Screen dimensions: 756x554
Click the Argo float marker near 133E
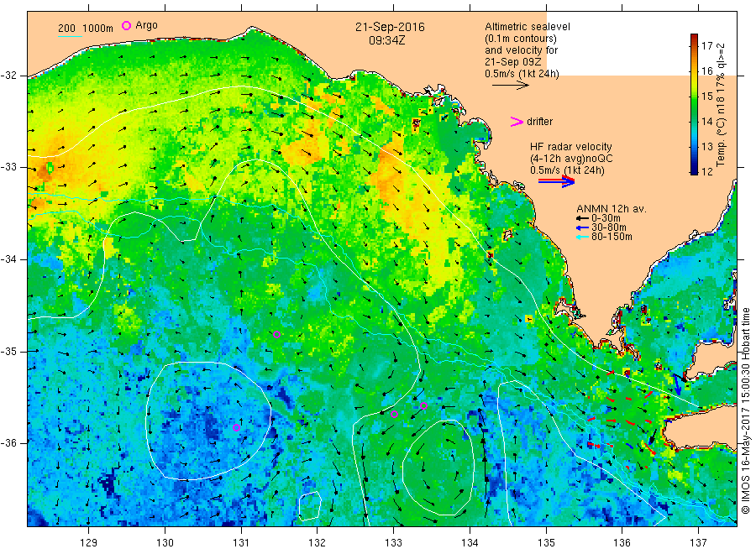[x=394, y=414]
